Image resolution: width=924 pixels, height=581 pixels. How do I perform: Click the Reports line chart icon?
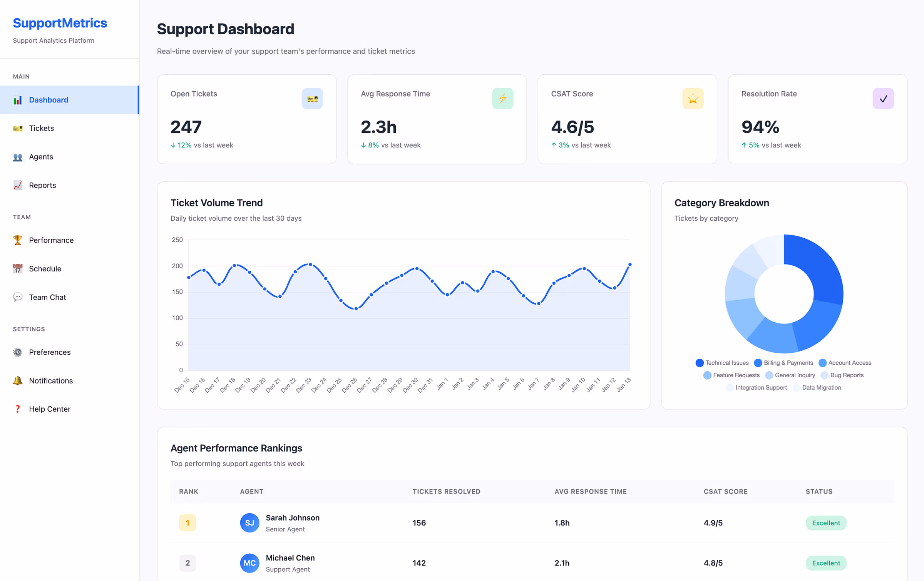point(18,185)
